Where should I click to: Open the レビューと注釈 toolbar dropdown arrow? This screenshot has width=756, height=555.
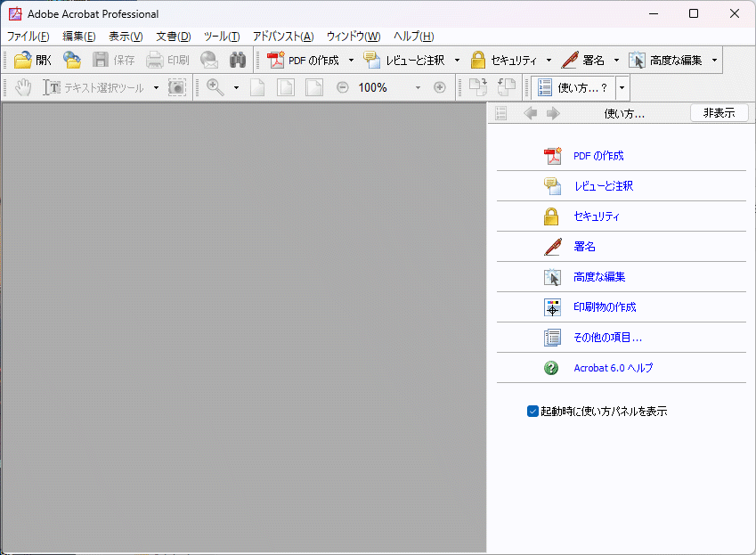point(457,61)
